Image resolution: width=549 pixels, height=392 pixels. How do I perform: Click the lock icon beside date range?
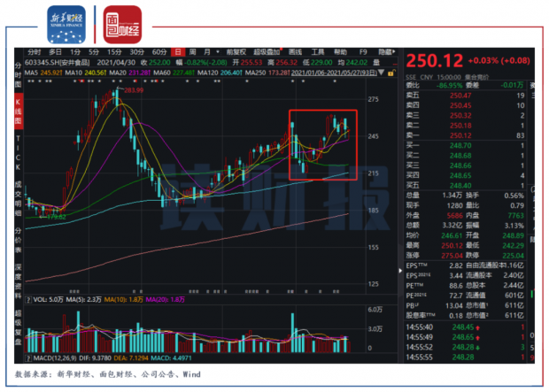391,73
